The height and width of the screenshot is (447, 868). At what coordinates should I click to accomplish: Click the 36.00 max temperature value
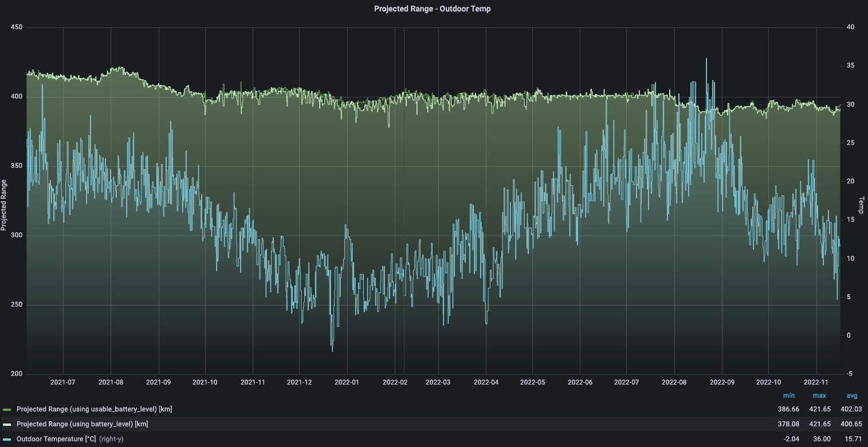[822, 439]
